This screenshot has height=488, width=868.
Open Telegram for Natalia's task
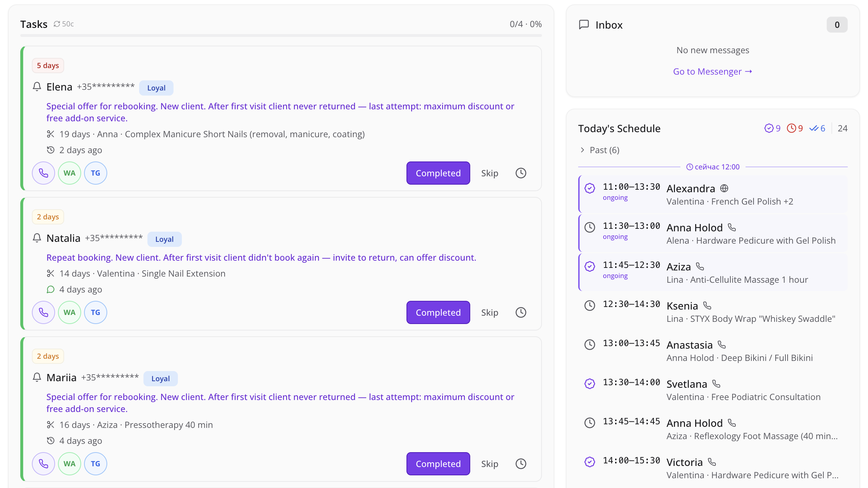point(96,312)
